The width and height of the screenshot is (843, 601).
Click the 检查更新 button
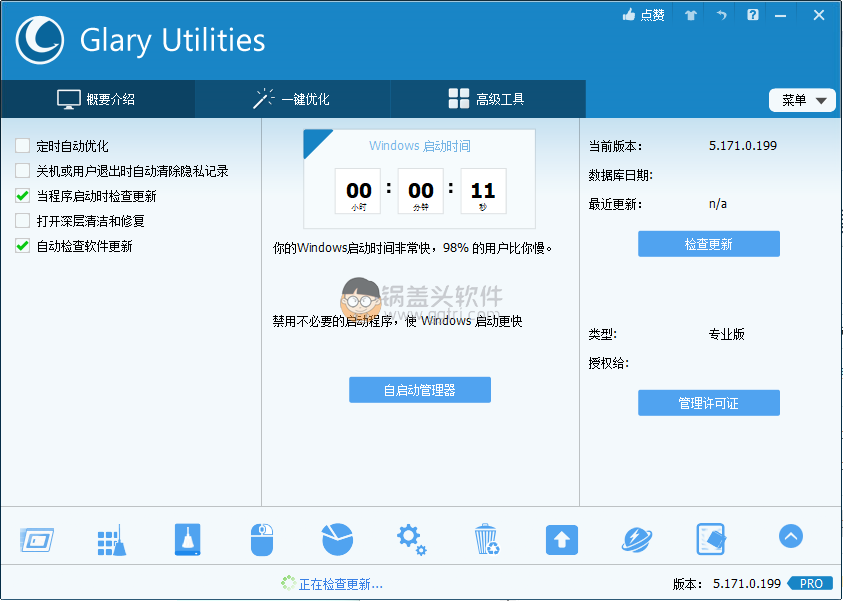pos(709,244)
